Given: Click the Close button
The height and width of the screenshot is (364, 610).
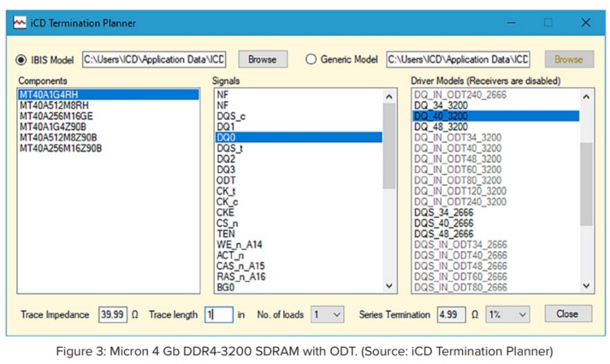Looking at the screenshot, I should tap(568, 314).
